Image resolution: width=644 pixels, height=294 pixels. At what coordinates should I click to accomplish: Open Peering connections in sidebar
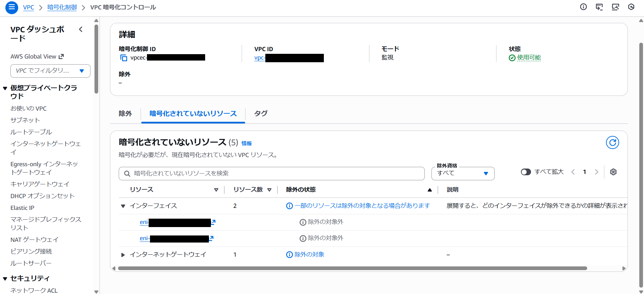(x=31, y=251)
